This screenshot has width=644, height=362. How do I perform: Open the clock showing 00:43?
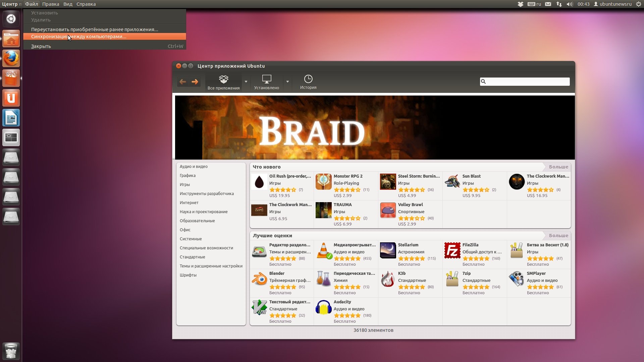(x=583, y=4)
